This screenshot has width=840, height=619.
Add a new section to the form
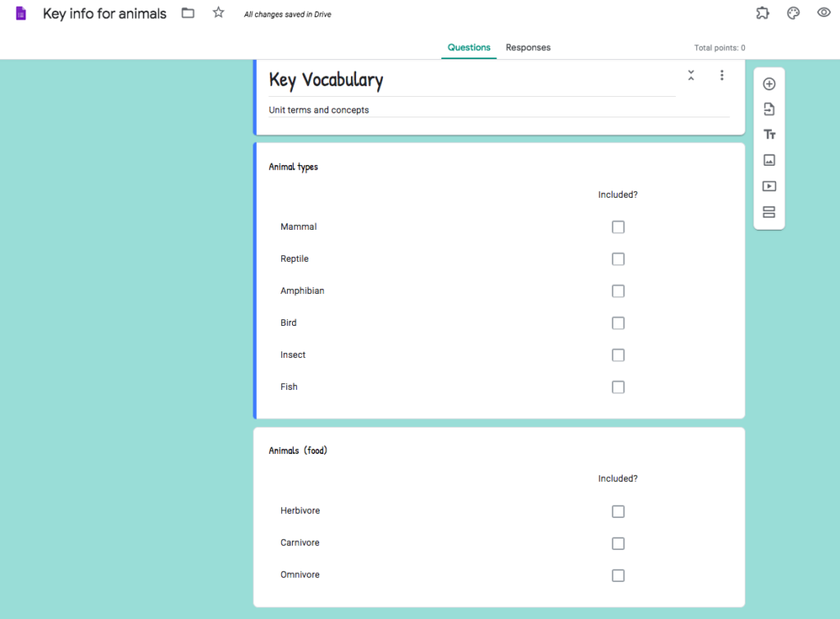click(x=769, y=212)
